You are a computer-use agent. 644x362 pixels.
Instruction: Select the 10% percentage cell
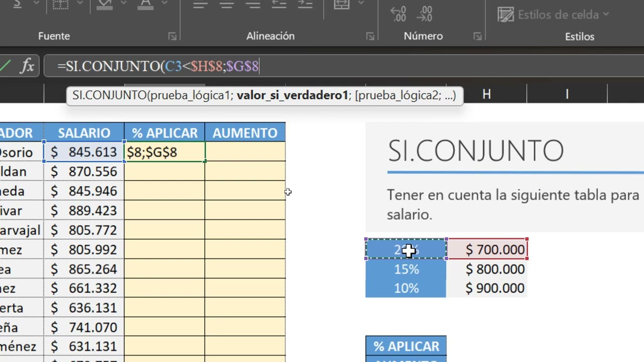(406, 289)
